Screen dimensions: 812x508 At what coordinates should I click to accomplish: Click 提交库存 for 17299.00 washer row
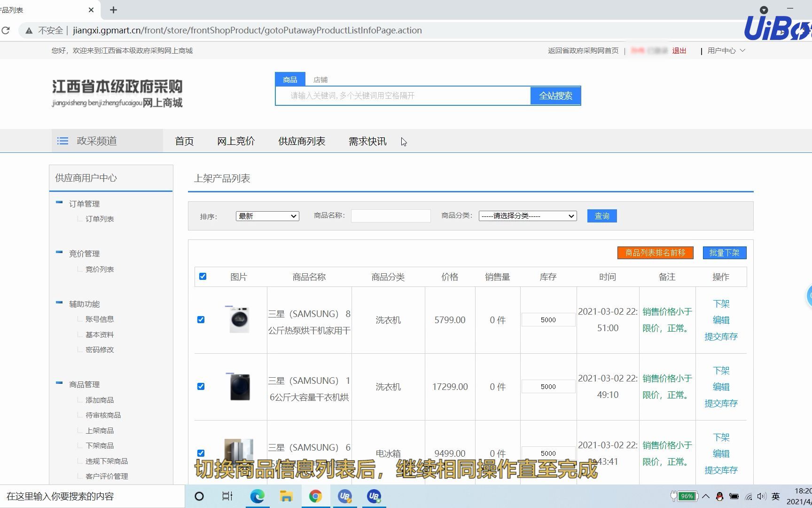[x=721, y=404]
